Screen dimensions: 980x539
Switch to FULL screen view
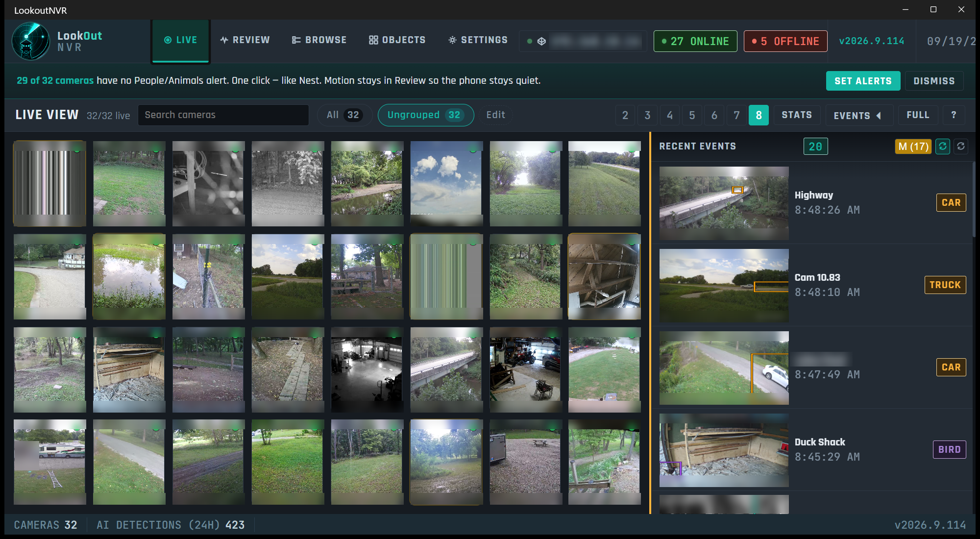click(x=918, y=115)
